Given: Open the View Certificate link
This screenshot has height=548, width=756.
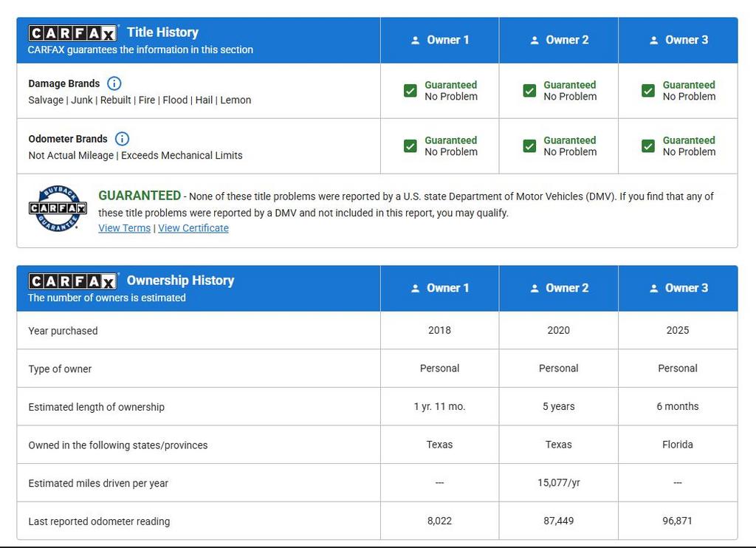Looking at the screenshot, I should click(193, 228).
